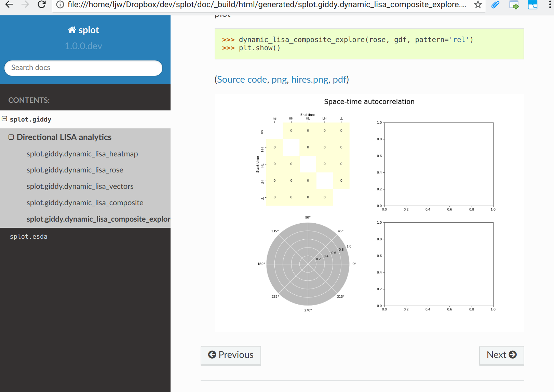
Task: Open splot.giddy.dynamic_lisa_rose documentation
Action: pos(75,170)
